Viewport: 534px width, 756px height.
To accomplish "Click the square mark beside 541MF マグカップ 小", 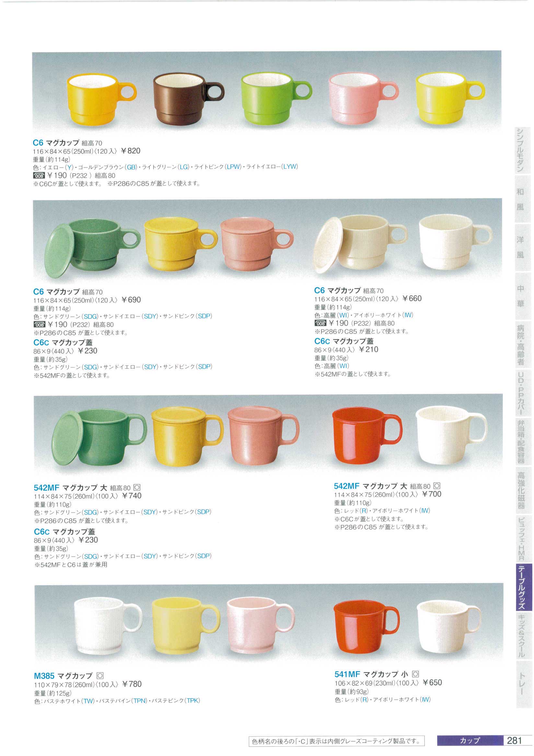I will [416, 674].
